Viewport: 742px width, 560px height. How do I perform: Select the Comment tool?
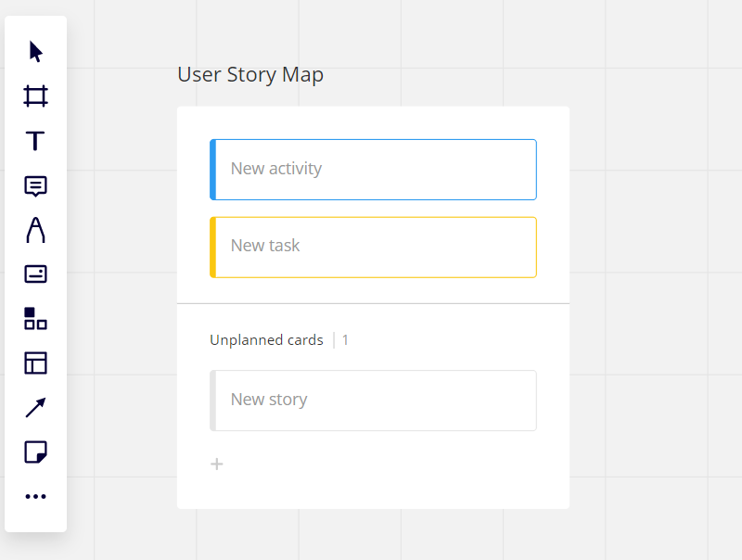click(x=35, y=185)
